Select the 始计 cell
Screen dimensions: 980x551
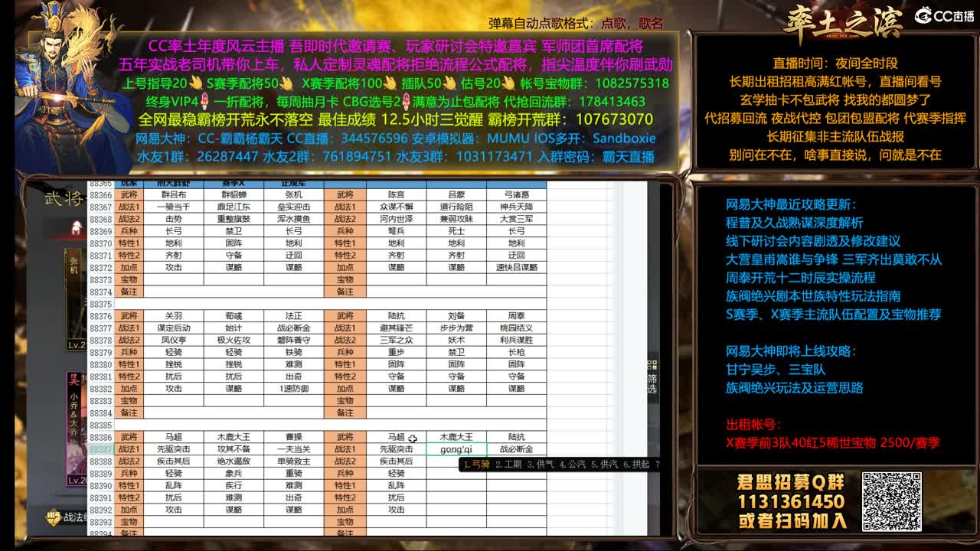(x=234, y=328)
